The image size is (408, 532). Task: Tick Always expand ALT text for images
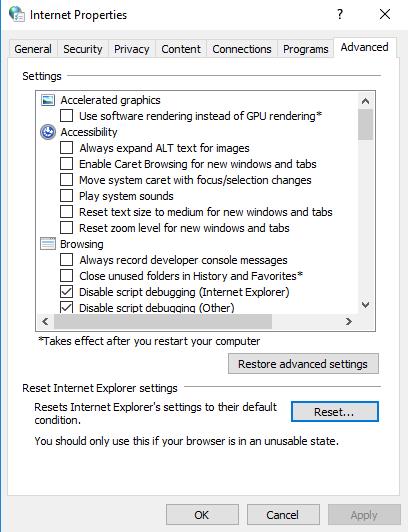click(x=66, y=148)
